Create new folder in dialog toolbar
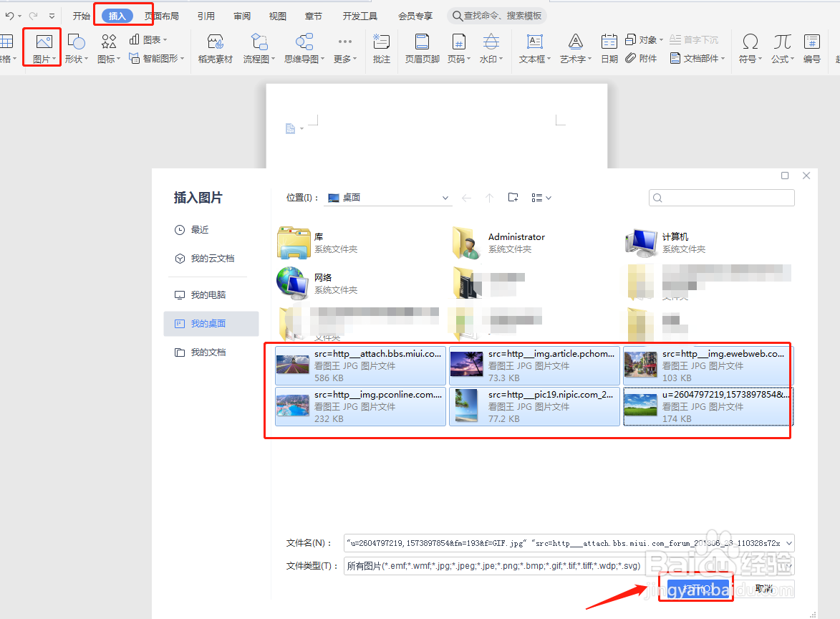The height and width of the screenshot is (619, 840). coord(513,197)
